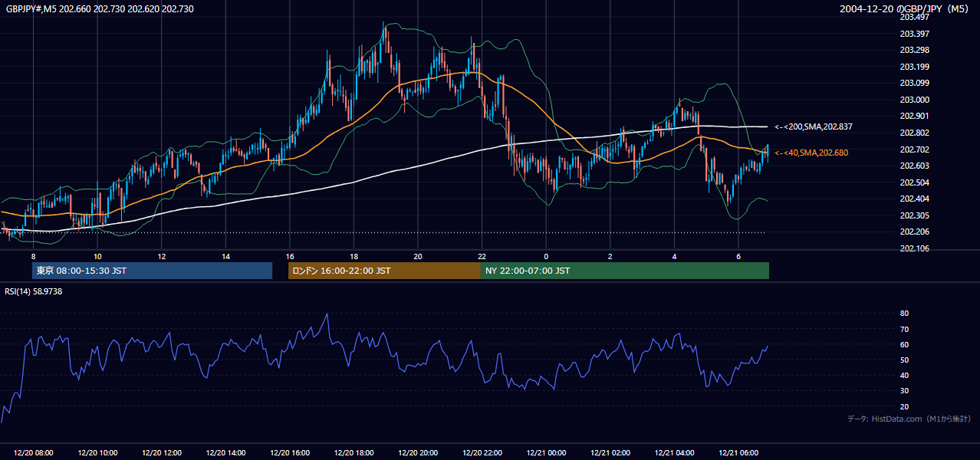The width and height of the screenshot is (980, 460).
Task: Click the 東京 08:00-15:30 JST session bar
Action: click(152, 271)
